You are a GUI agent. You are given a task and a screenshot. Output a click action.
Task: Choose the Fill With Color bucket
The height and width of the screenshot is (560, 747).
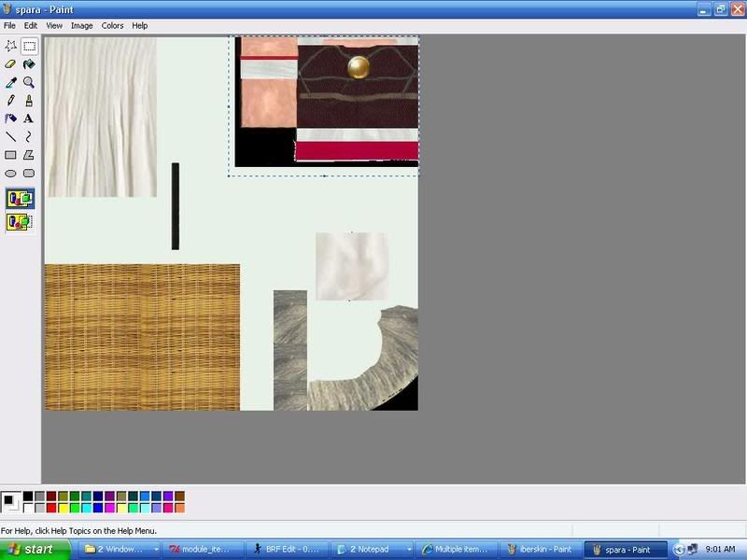pos(29,64)
